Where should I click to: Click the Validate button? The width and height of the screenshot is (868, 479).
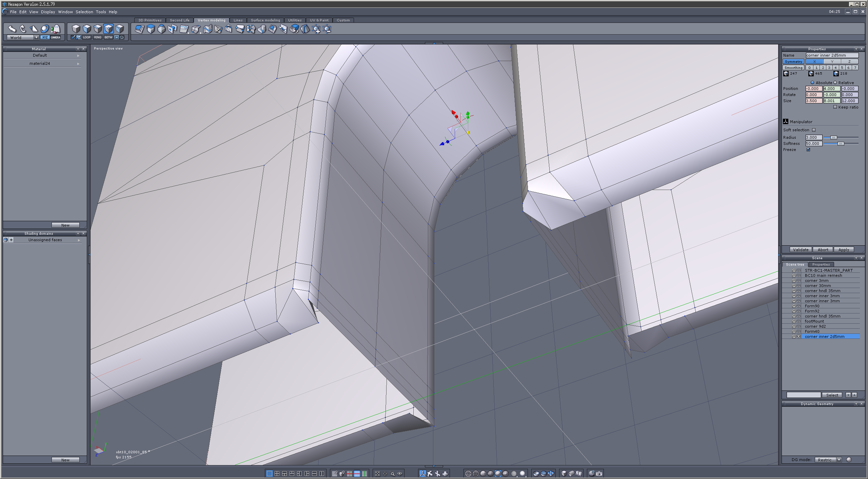point(801,250)
